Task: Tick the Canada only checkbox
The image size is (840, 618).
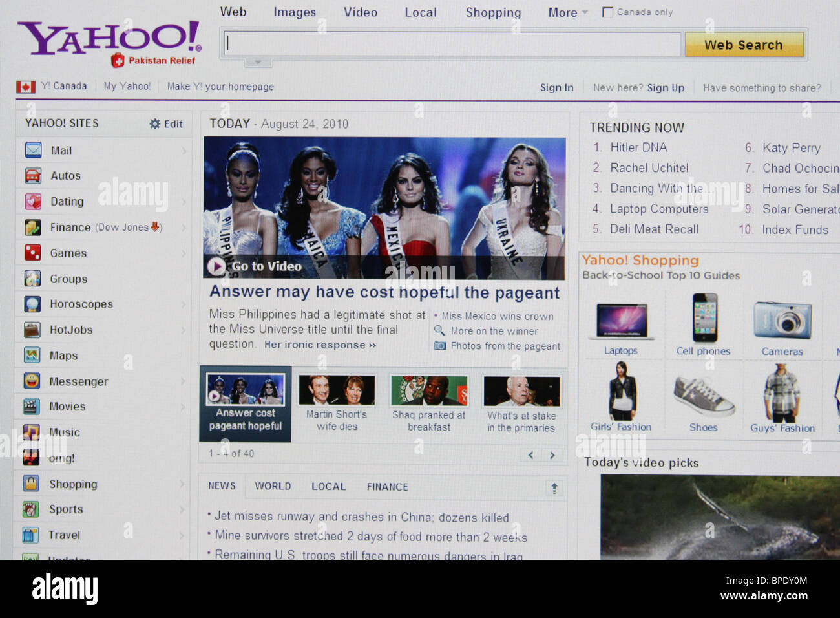Action: 607,12
